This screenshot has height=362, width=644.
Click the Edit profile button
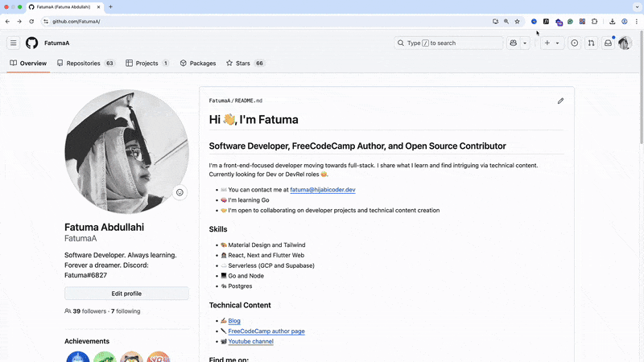coord(126,294)
